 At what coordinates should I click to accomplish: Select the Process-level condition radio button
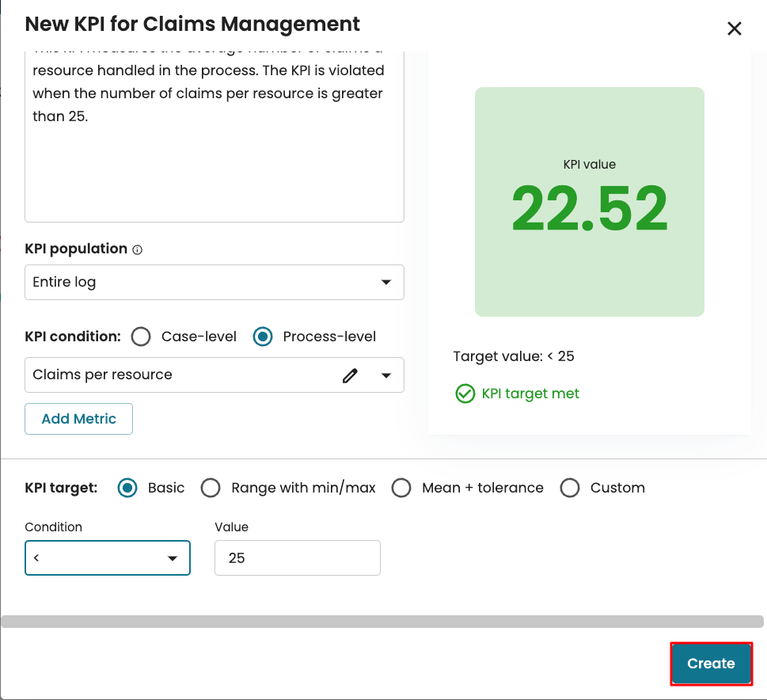[x=263, y=337]
